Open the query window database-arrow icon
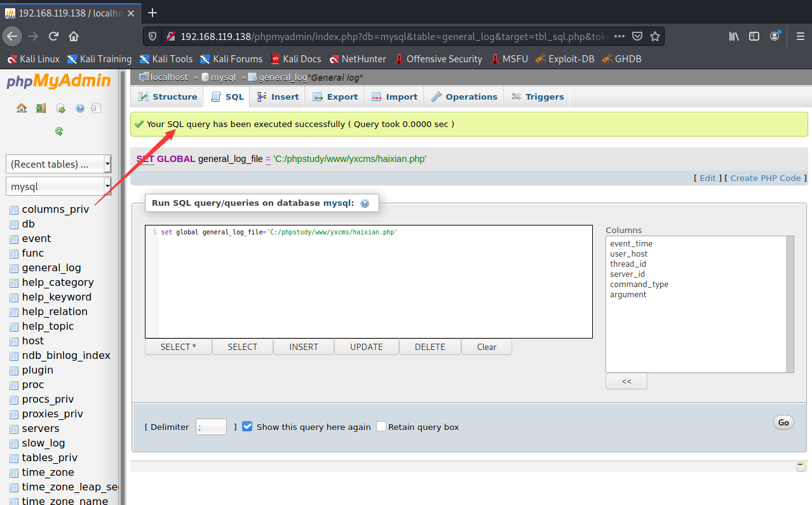 coord(60,108)
